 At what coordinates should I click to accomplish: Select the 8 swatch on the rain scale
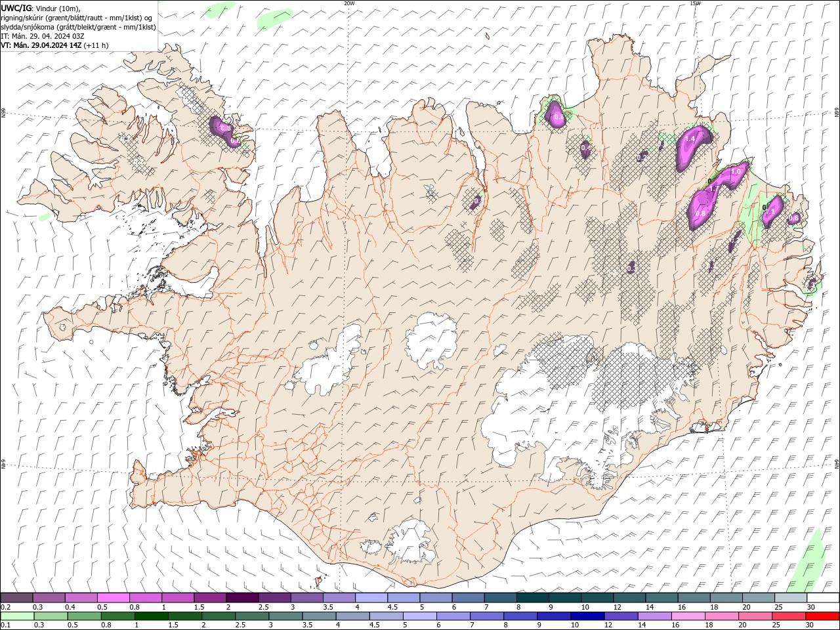(520, 616)
